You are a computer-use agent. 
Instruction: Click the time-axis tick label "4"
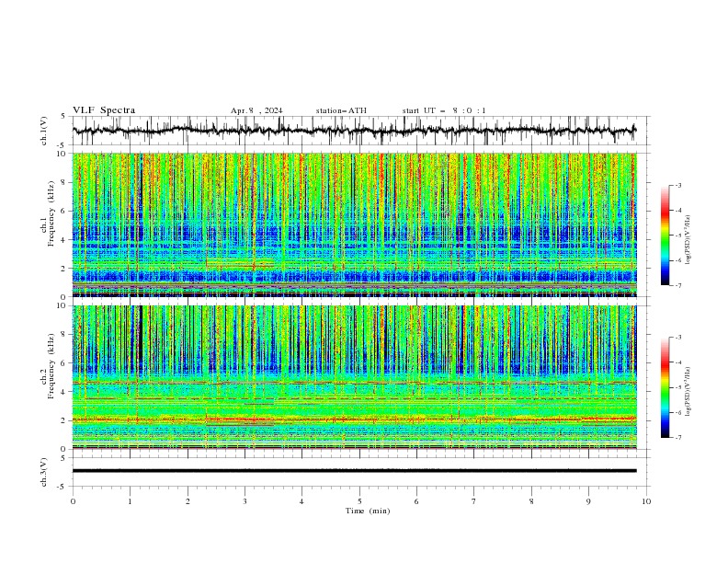301,501
